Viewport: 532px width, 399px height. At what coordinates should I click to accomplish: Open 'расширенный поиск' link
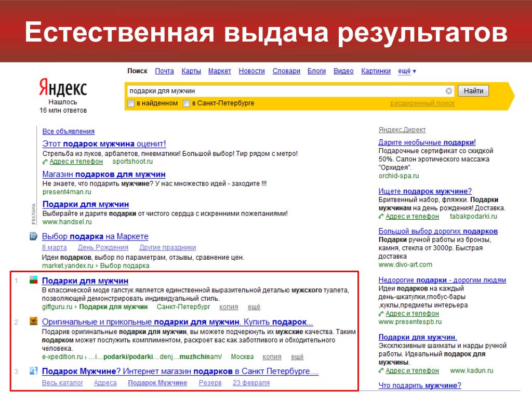click(x=422, y=103)
